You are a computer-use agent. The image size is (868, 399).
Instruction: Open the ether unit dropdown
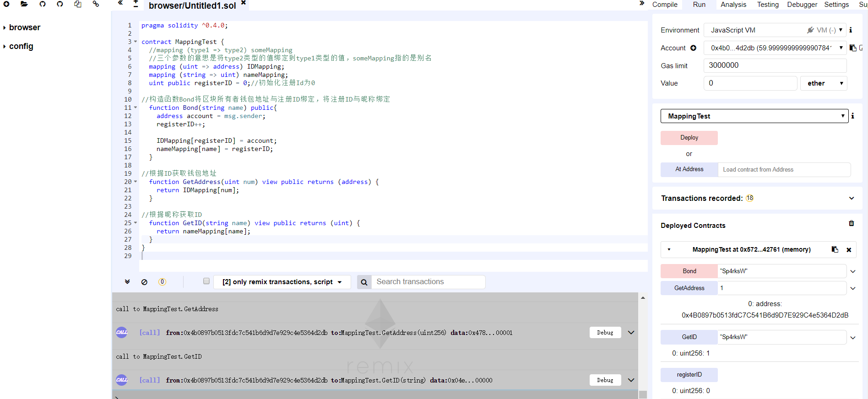point(824,83)
